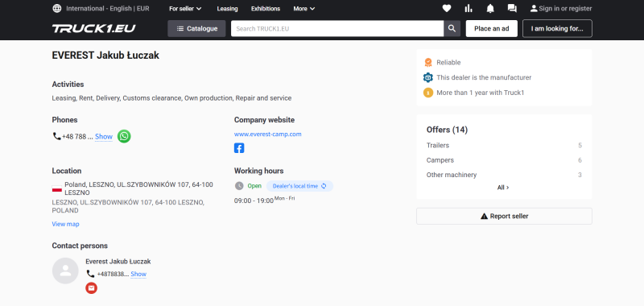644x306 pixels.
Task: Click the 09:00 - 19:00 hours text
Action: tap(254, 201)
